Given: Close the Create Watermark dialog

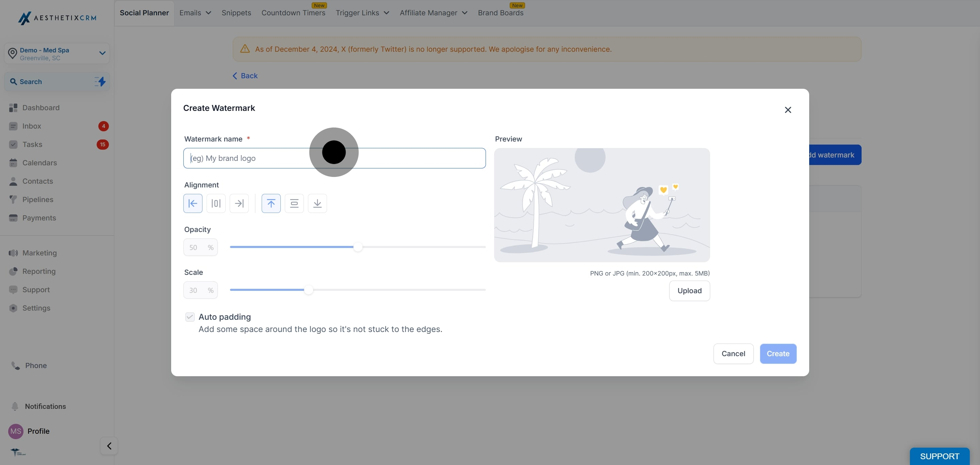Looking at the screenshot, I should click(788, 110).
